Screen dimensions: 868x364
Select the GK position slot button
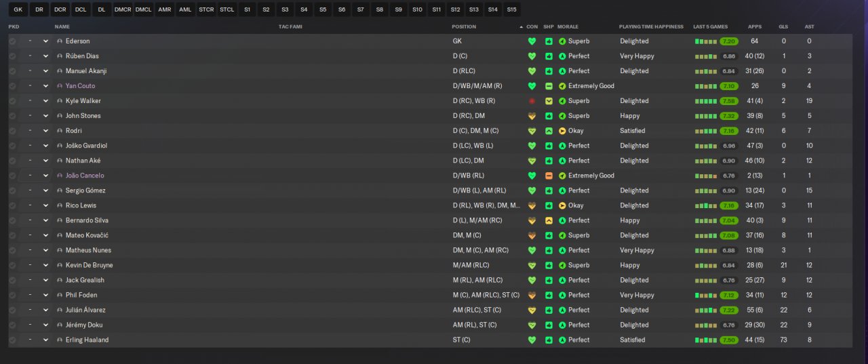18,9
